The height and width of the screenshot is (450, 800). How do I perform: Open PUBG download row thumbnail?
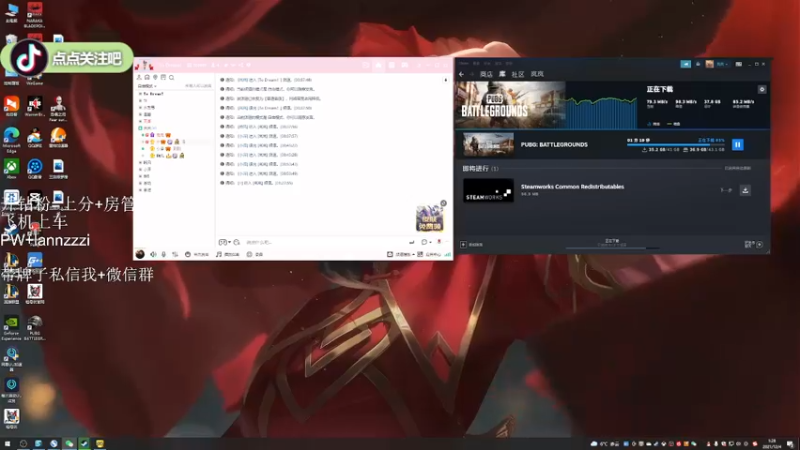(x=488, y=145)
